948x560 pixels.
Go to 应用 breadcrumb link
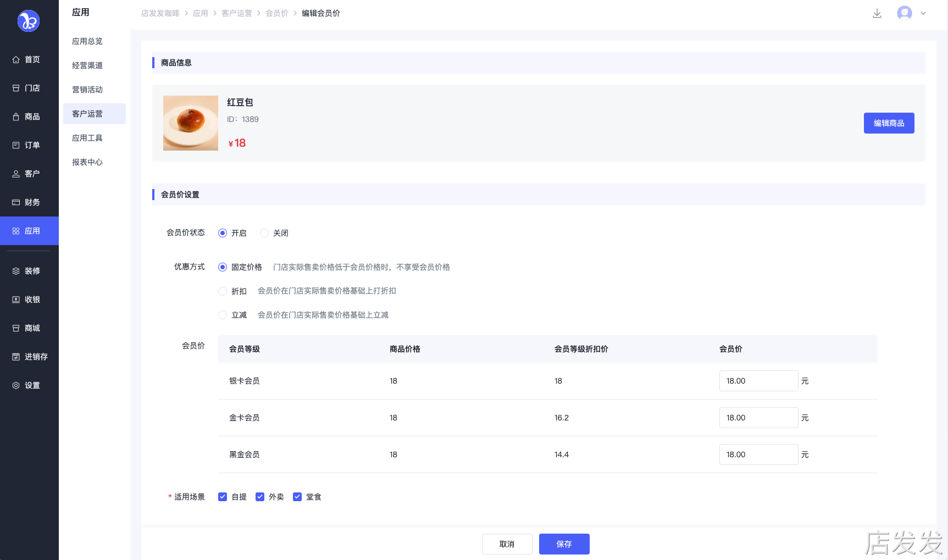coord(201,13)
